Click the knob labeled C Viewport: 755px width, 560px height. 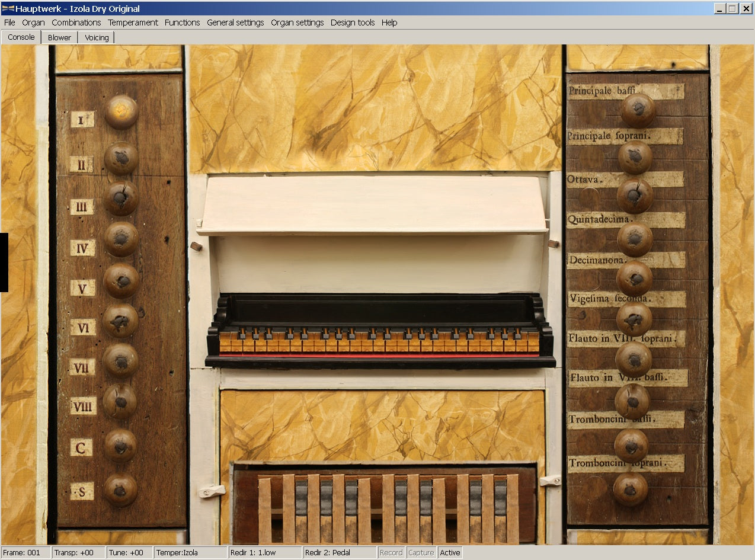(121, 446)
